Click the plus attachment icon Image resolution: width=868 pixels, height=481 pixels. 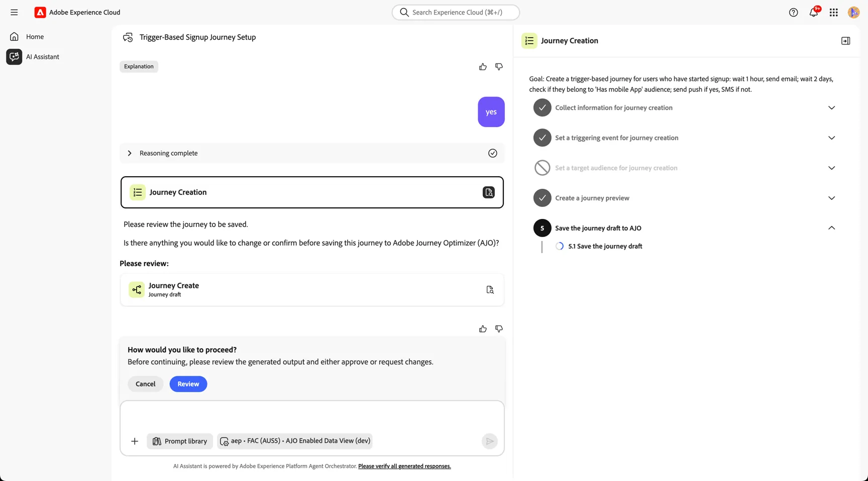135,441
